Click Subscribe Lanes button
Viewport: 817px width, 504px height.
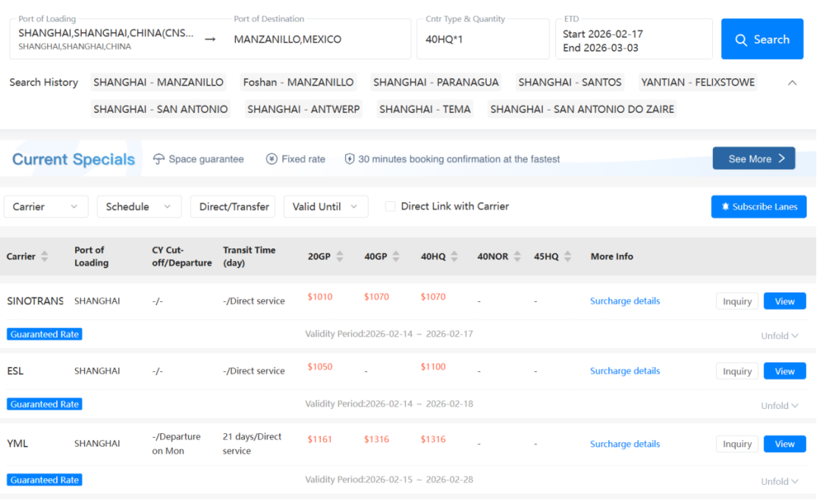pyautogui.click(x=759, y=207)
